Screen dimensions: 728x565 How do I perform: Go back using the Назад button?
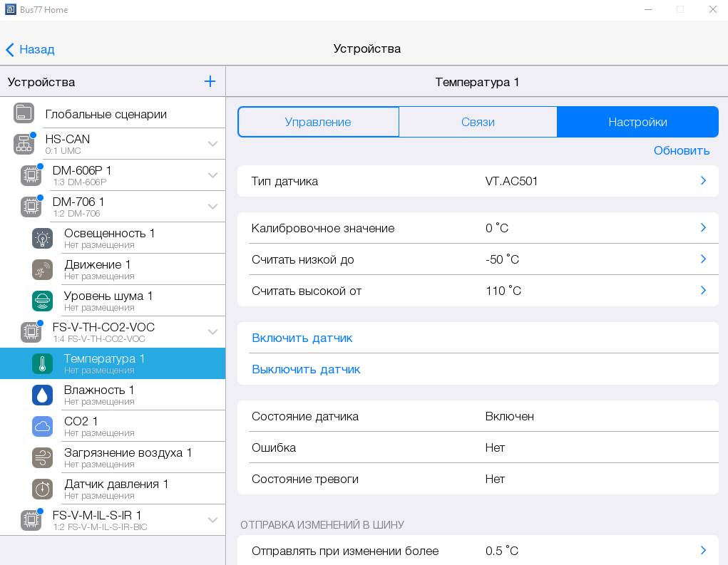click(31, 49)
